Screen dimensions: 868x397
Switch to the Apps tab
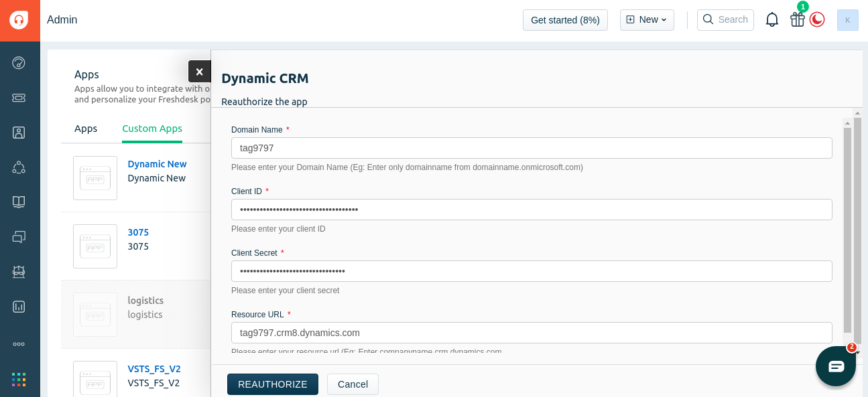pos(86,129)
